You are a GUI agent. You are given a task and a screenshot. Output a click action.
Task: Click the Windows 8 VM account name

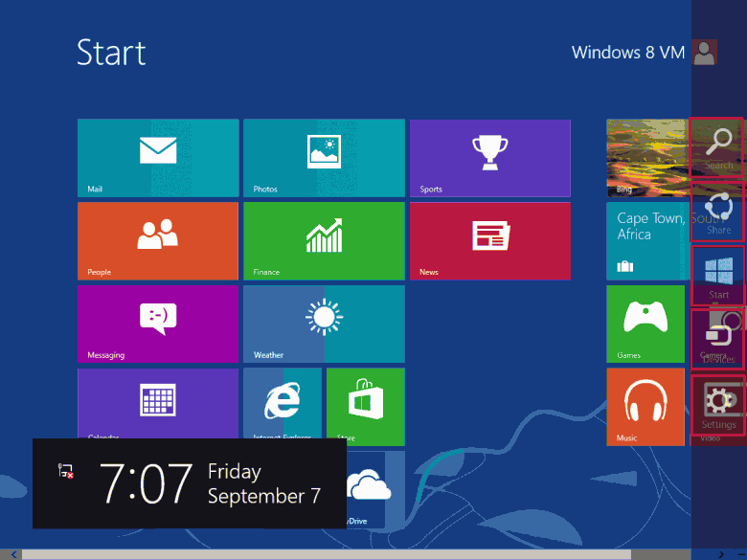[628, 52]
